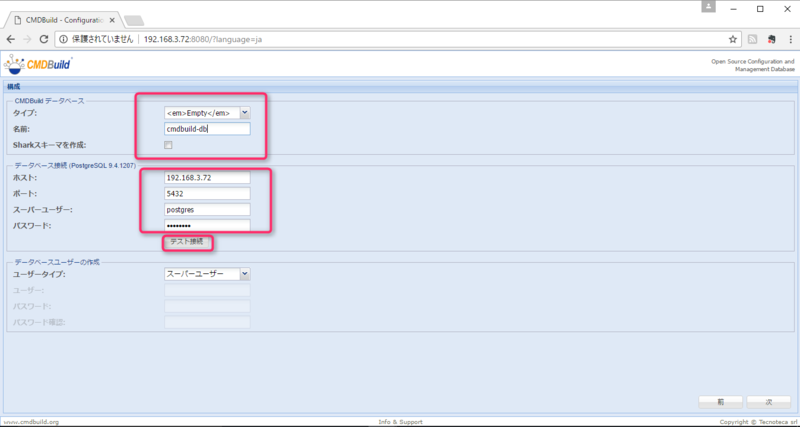800x427 pixels.
Task: Maximize the Chrome window
Action: tap(760, 8)
